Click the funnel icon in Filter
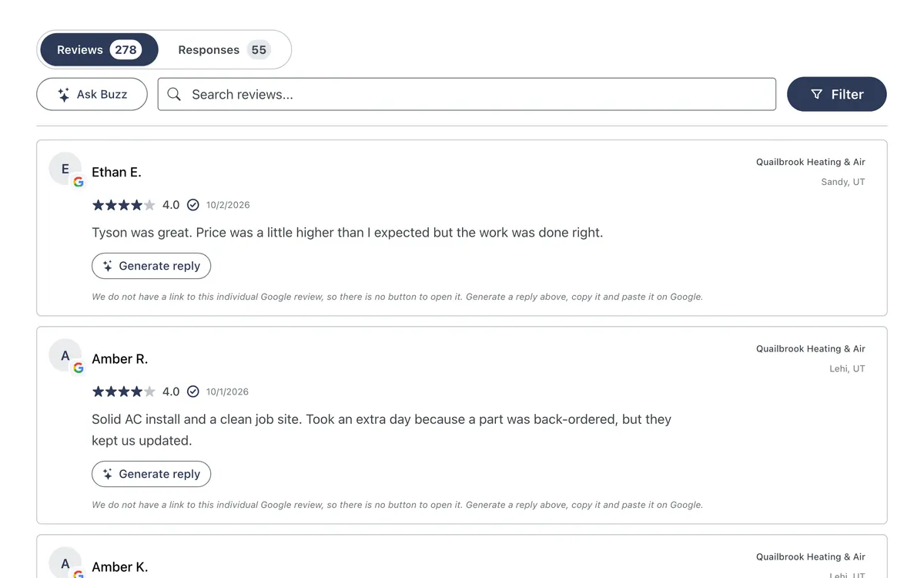Image resolution: width=924 pixels, height=578 pixels. [x=817, y=94]
